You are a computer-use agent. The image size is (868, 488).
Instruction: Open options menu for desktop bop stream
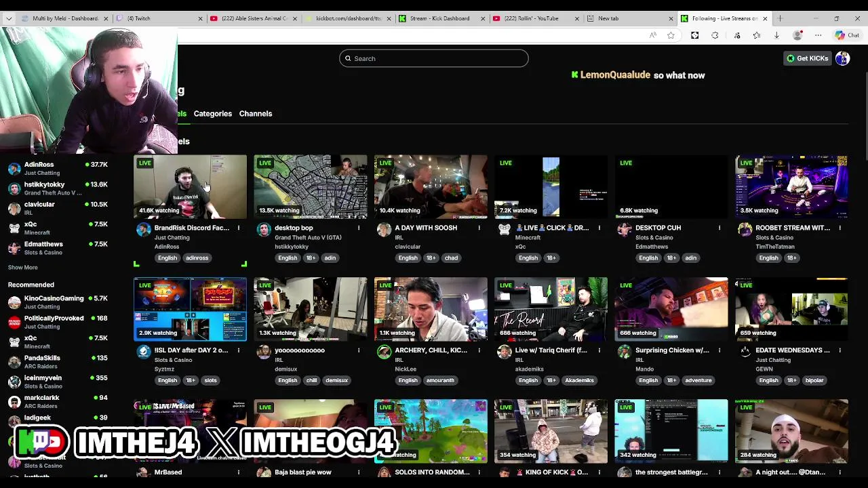pos(359,228)
